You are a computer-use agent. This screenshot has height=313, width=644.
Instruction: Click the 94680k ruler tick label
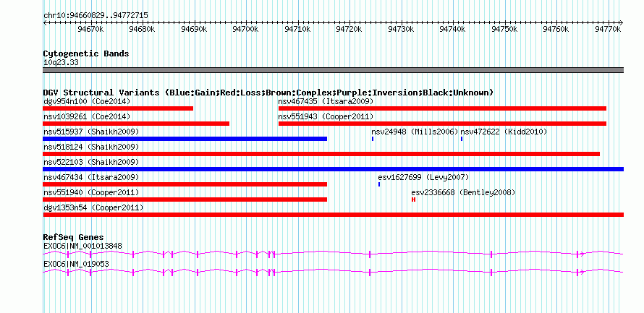click(x=142, y=29)
